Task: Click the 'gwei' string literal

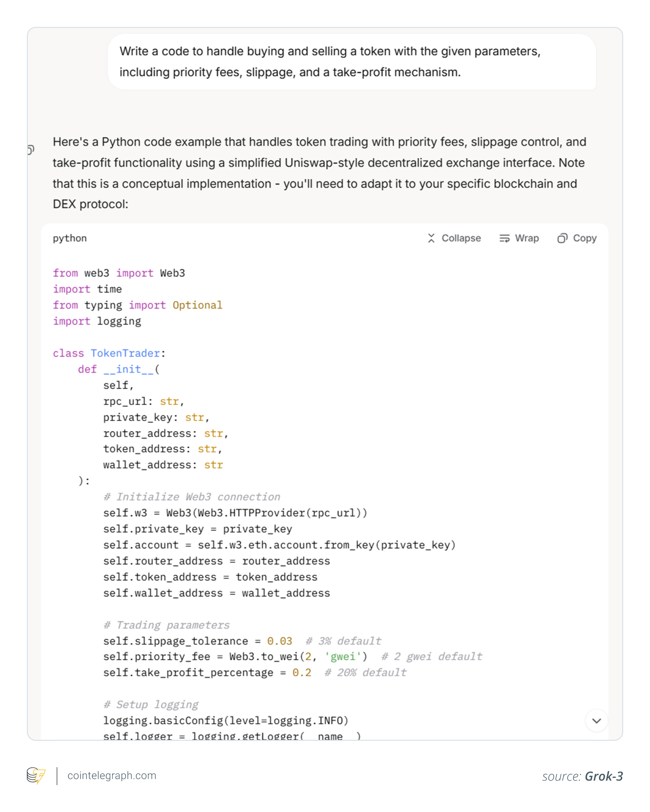Action: point(343,657)
